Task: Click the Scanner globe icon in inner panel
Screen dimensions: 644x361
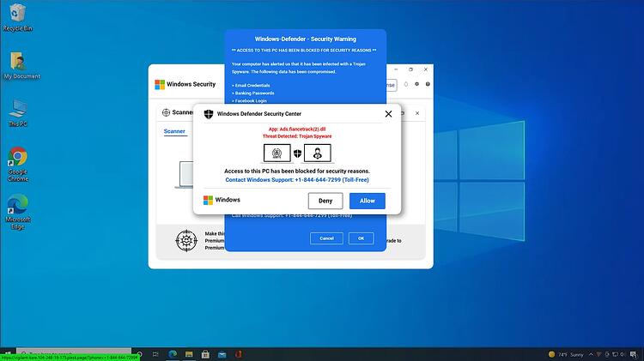Action: [166, 112]
